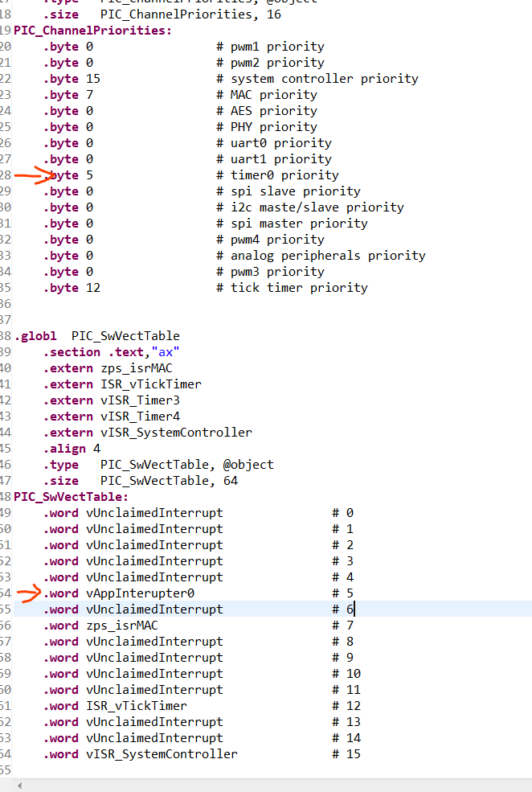Click '.globl PIC_SwVectTable' directive

click(97, 336)
